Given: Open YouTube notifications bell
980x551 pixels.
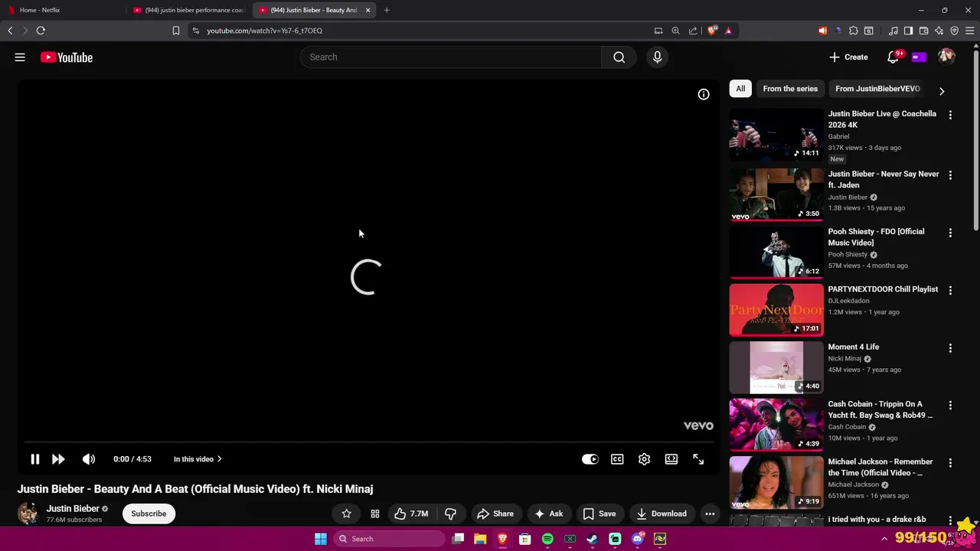Looking at the screenshot, I should point(893,57).
